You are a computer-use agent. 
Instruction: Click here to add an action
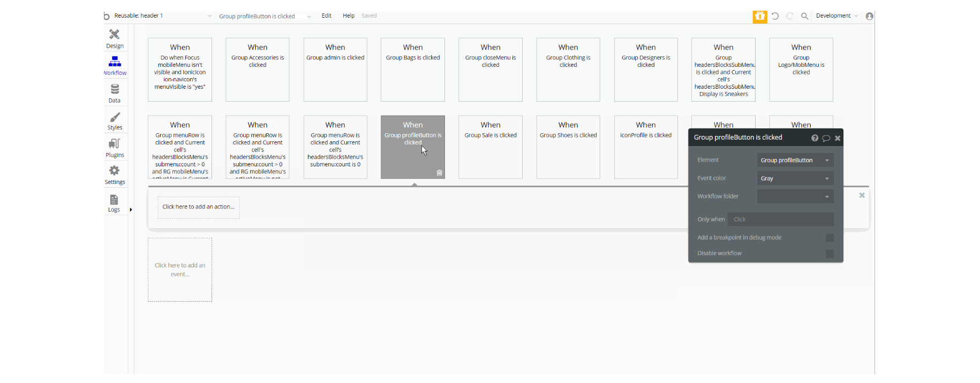[x=199, y=207]
